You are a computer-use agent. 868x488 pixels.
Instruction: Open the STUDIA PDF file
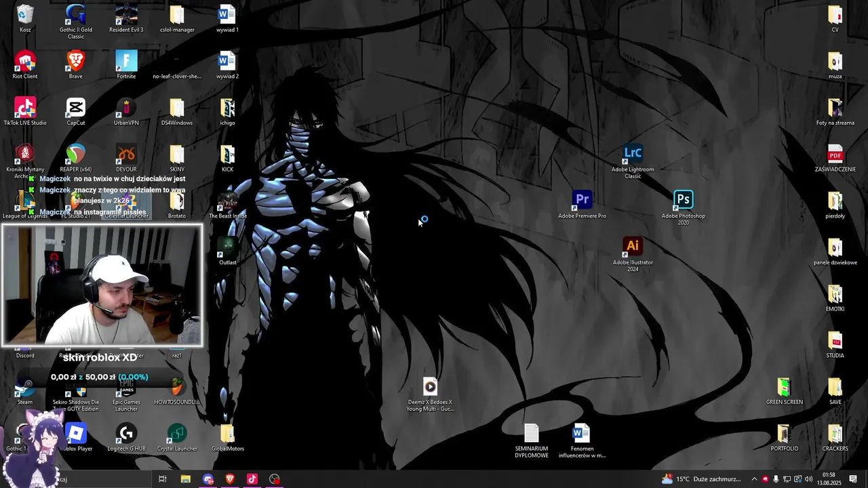835,344
